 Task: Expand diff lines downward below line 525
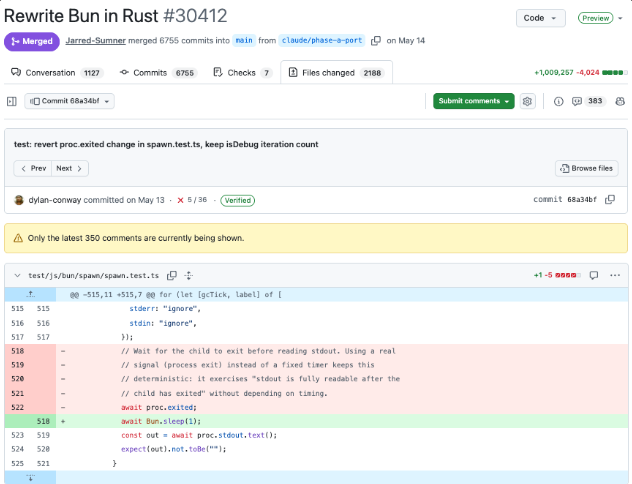pyautogui.click(x=31, y=478)
